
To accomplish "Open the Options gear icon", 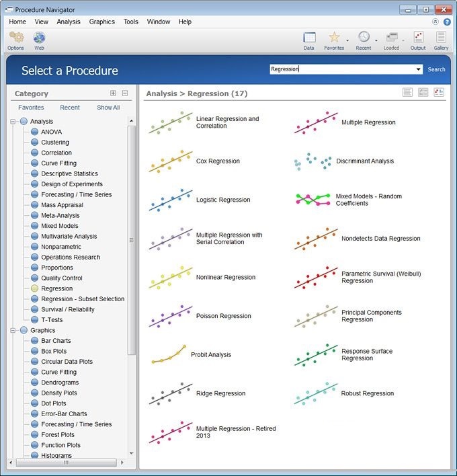I will point(15,38).
